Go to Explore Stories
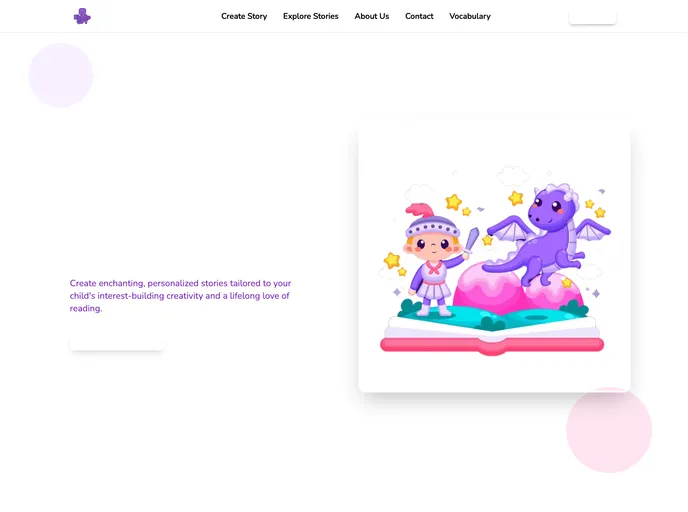688x512 pixels. point(311,16)
